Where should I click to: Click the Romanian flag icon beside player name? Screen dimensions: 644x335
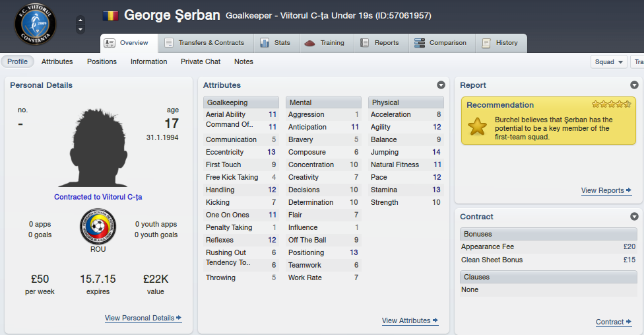pyautogui.click(x=110, y=16)
